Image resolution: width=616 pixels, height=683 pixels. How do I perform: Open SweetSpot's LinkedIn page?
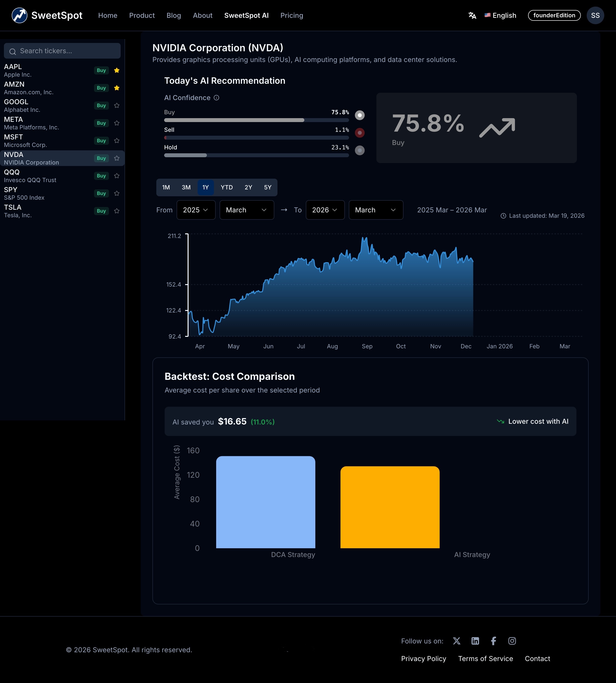point(475,640)
